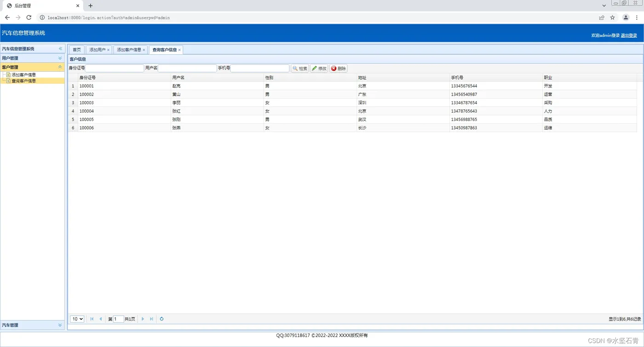View site info icon in address bar
The width and height of the screenshot is (644, 347).
click(42, 17)
